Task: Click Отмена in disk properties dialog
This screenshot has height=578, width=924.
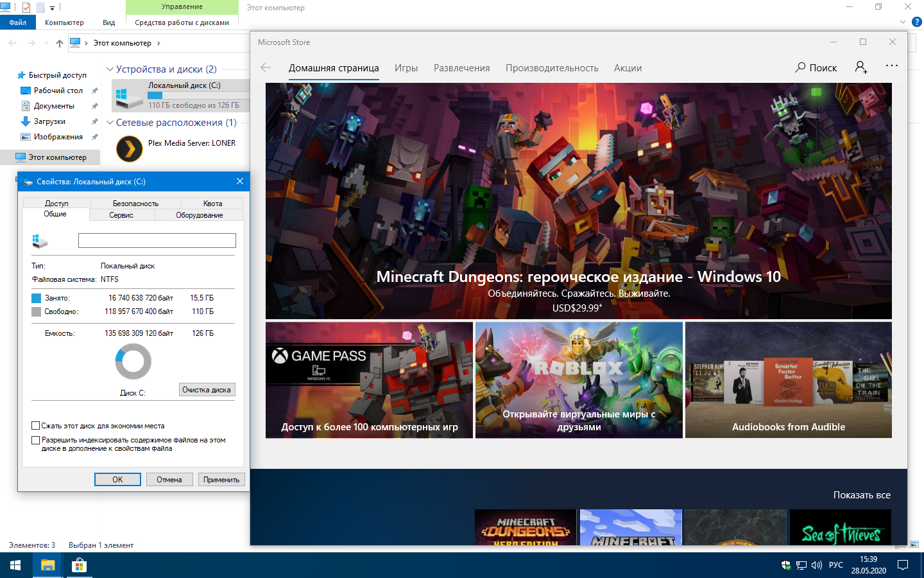Action: tap(169, 480)
